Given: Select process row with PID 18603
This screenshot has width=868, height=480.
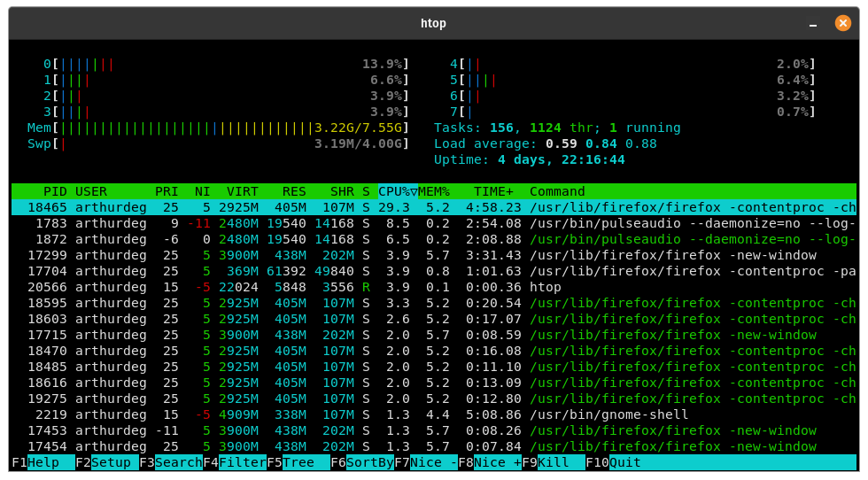Looking at the screenshot, I should point(434,320).
